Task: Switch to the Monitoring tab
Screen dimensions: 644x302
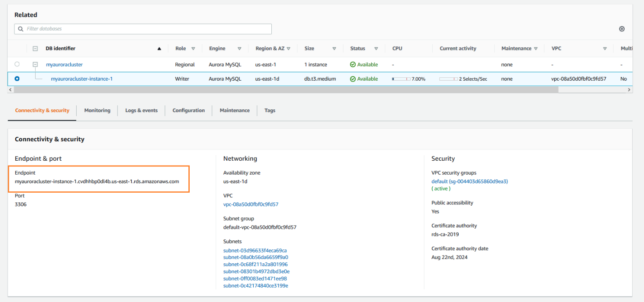Action: click(97, 110)
